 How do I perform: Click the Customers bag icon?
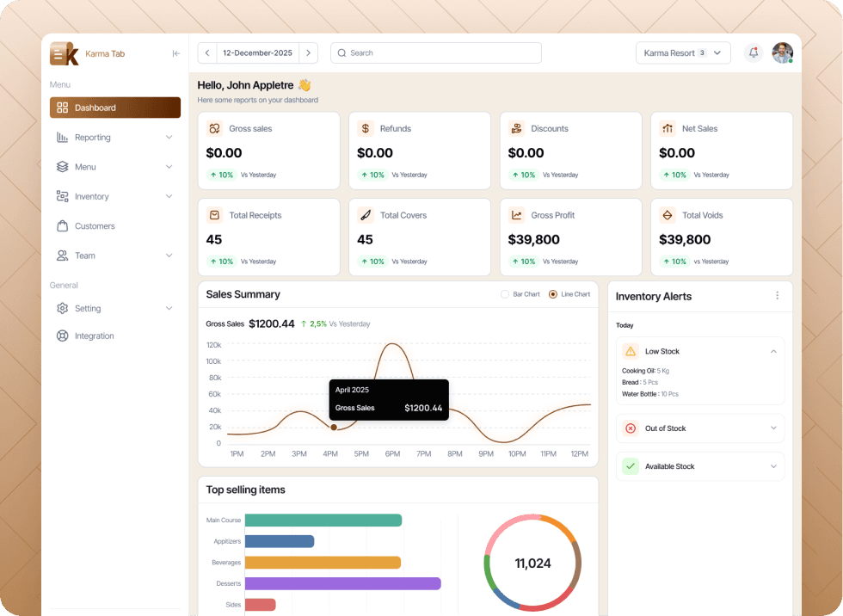pyautogui.click(x=62, y=225)
